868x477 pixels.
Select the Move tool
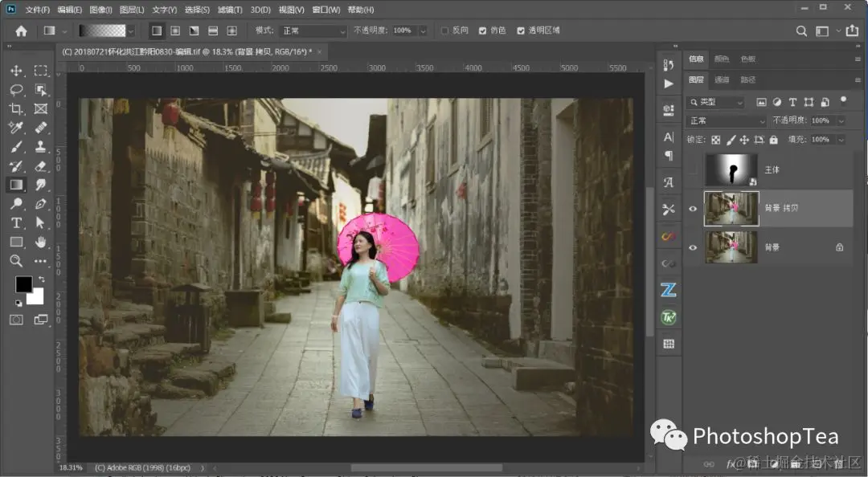click(x=16, y=71)
